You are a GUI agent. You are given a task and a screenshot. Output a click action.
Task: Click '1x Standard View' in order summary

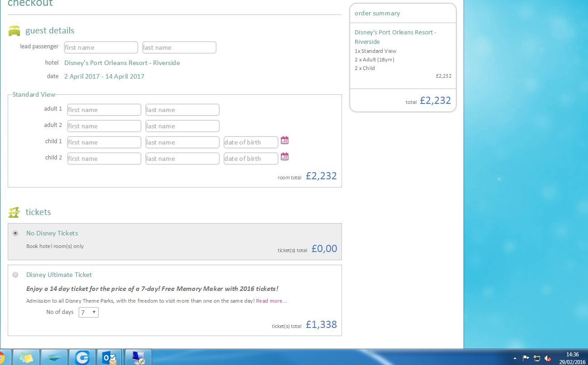[375, 51]
